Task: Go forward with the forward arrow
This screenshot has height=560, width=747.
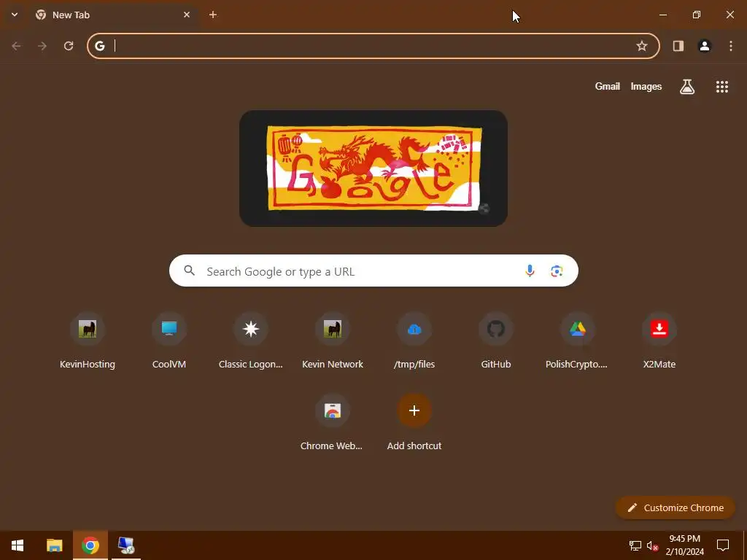Action: 42,46
